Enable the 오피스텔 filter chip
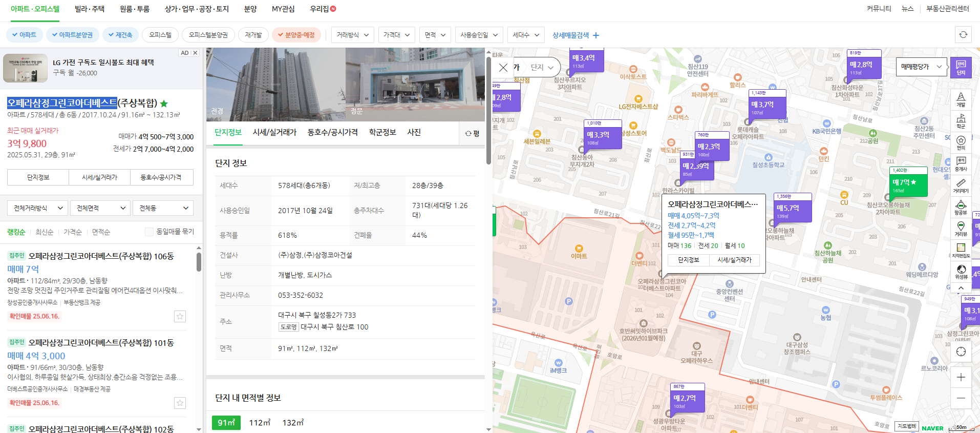This screenshot has height=433, width=980. click(160, 35)
